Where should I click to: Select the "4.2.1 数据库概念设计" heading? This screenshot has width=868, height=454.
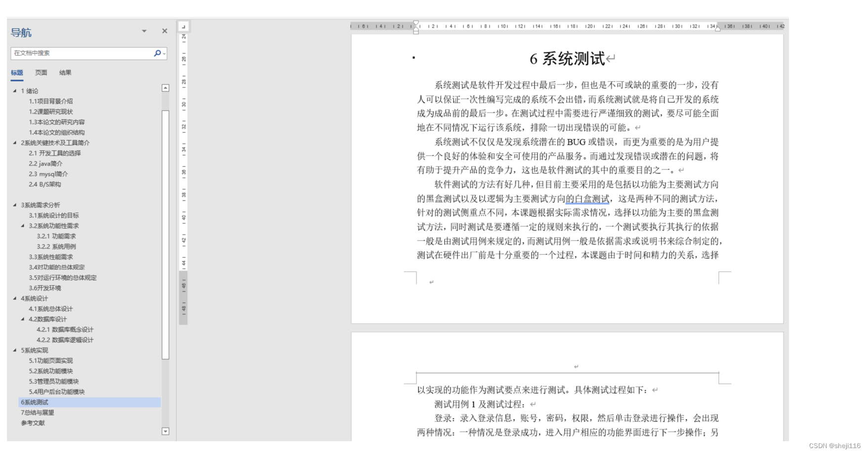tap(66, 330)
